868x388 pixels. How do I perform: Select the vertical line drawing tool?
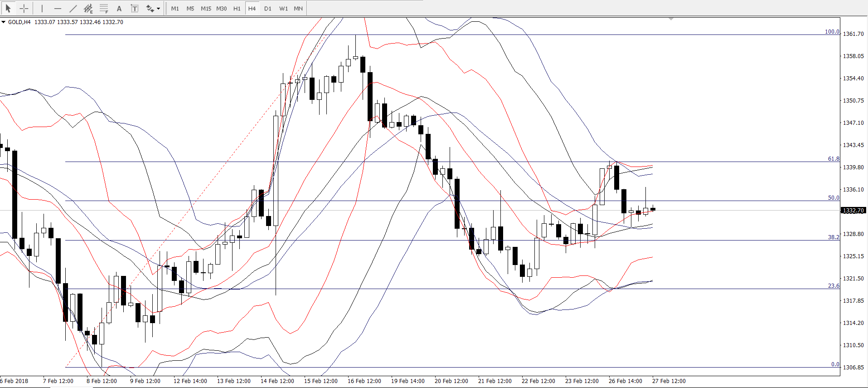(42, 8)
